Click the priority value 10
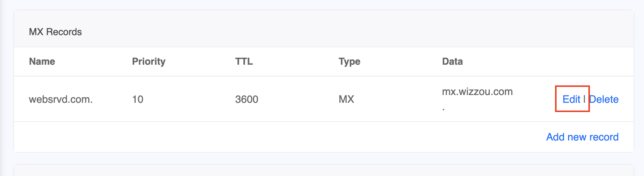Viewport: 644px width, 176px height. click(x=137, y=99)
